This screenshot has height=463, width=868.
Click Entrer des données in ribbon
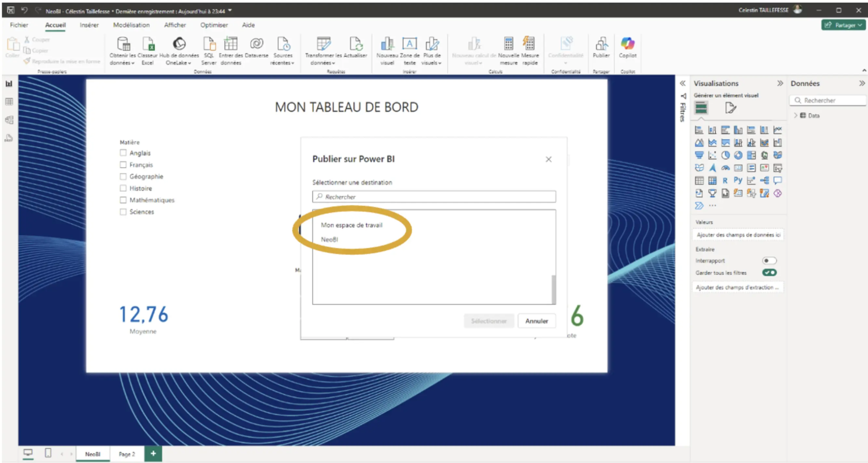click(x=230, y=50)
